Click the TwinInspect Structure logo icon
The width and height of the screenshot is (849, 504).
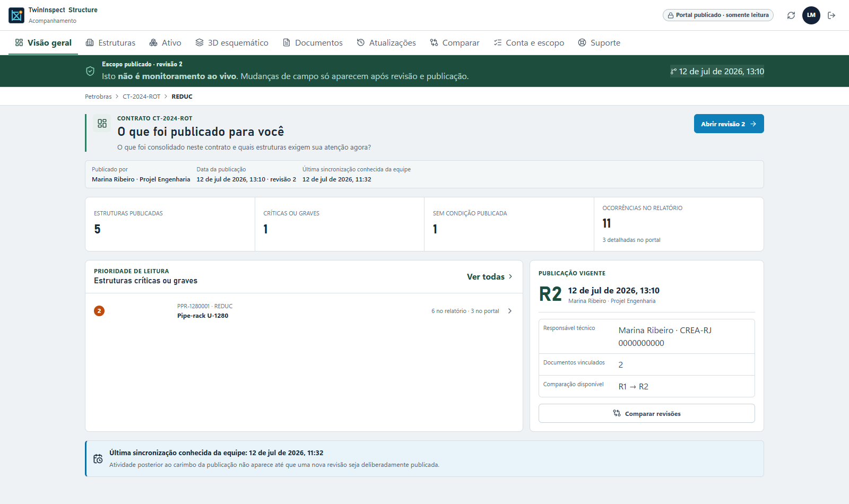(16, 15)
